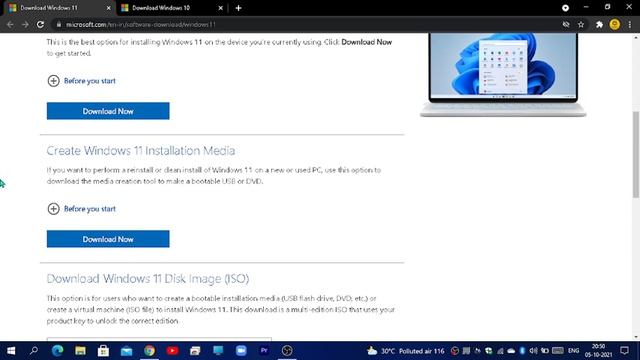Open the ISO download selection dropdown
Screen dimensions: 640x360
tap(159, 339)
